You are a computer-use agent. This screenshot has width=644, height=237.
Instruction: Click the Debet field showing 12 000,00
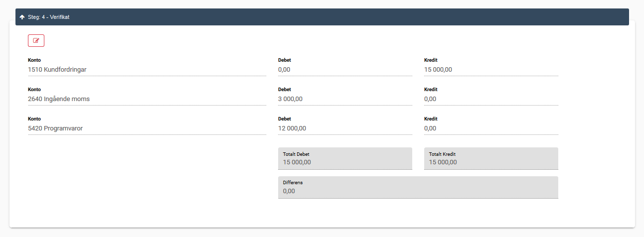point(345,128)
